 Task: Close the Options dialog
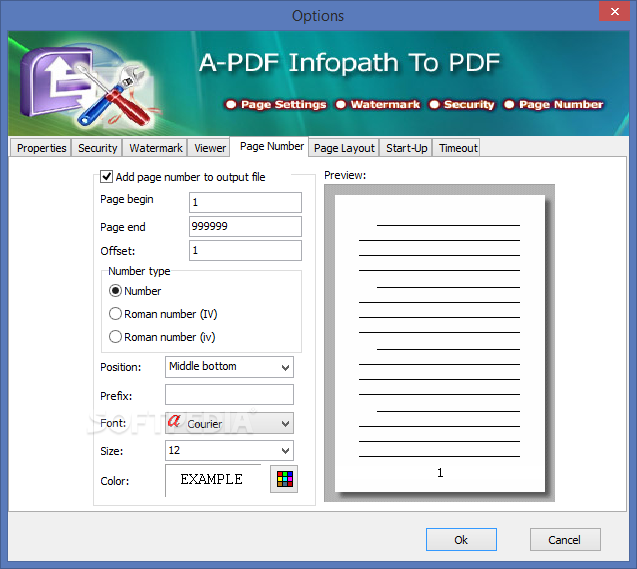pos(615,12)
